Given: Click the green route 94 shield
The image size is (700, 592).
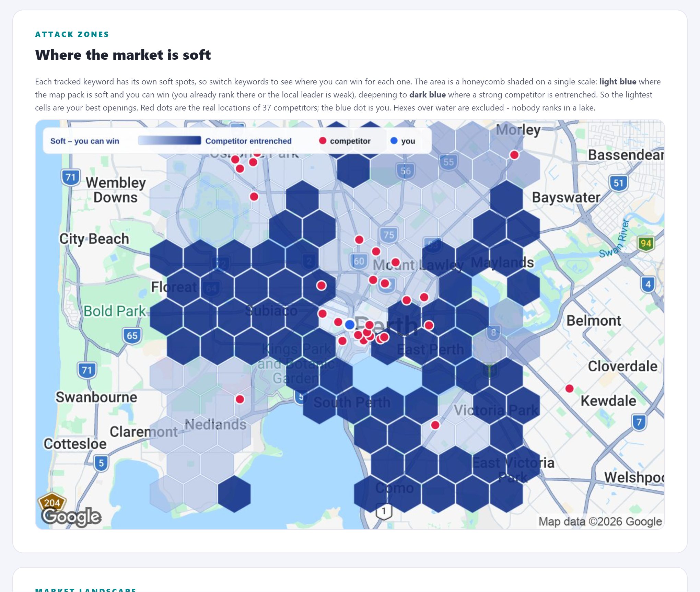Looking at the screenshot, I should tap(645, 244).
